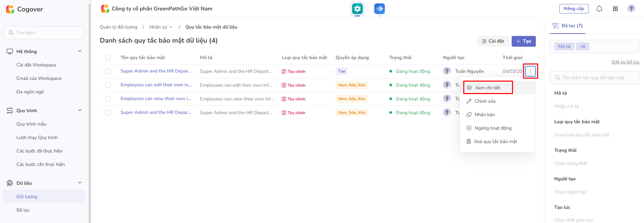This screenshot has height=223, width=644.
Task: Open Employees can view their own rule
Action: 156,99
